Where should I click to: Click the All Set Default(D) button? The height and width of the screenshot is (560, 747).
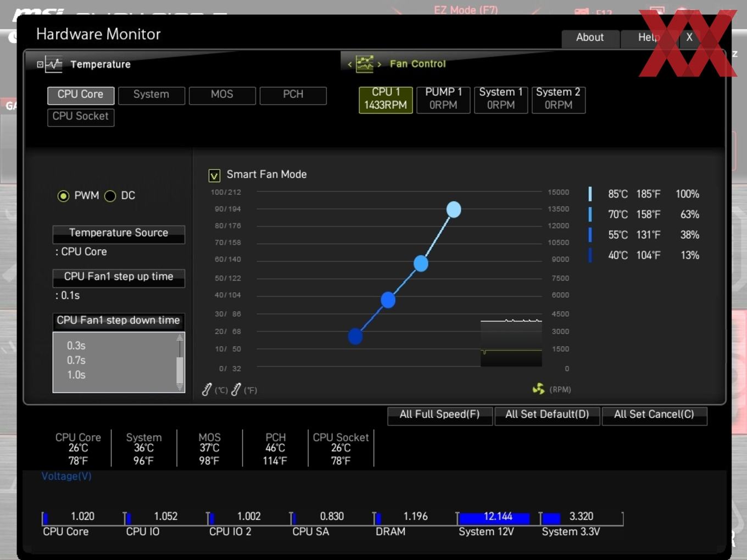click(x=547, y=415)
